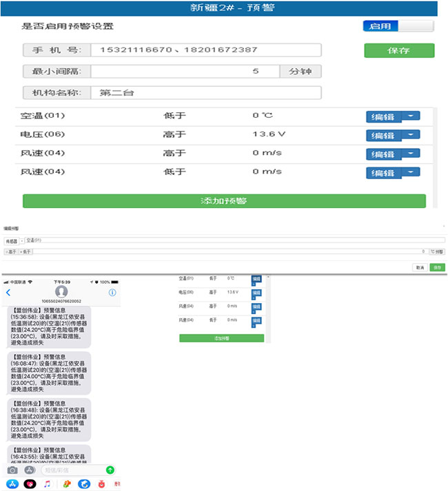Select the 低于 radio option in edit dialog

pyautogui.click(x=20, y=252)
